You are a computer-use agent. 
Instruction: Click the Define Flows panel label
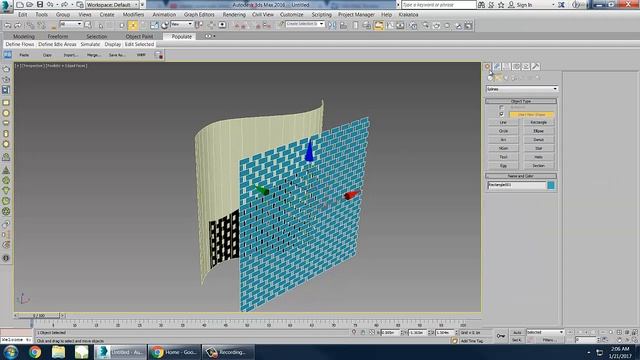click(20, 44)
